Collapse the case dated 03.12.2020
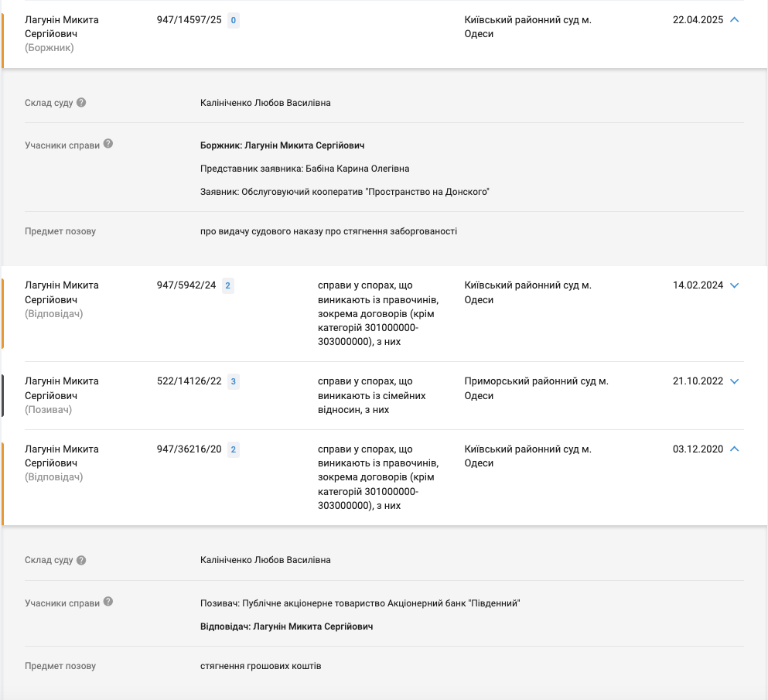The width and height of the screenshot is (768, 700). [x=734, y=449]
